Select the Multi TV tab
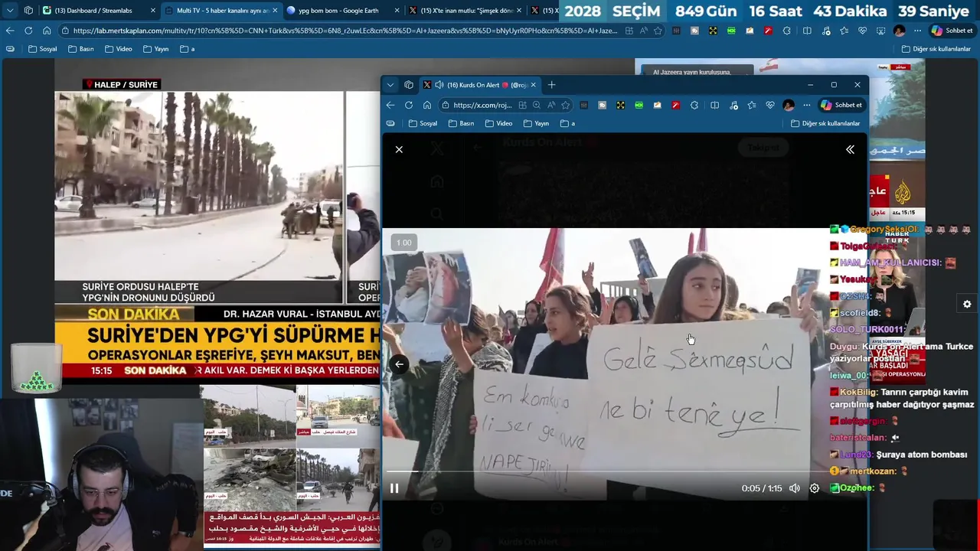This screenshot has width=980, height=551. pyautogui.click(x=221, y=11)
